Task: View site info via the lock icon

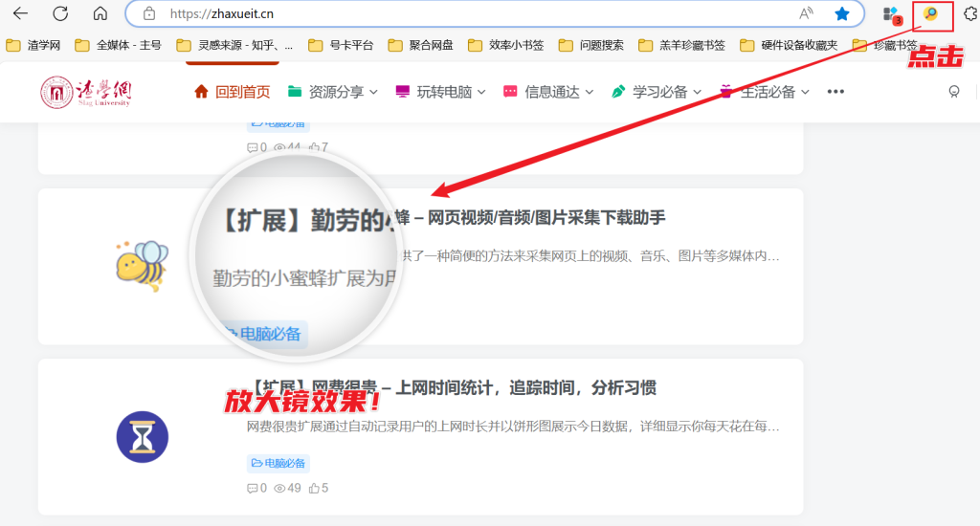Action: pyautogui.click(x=148, y=13)
